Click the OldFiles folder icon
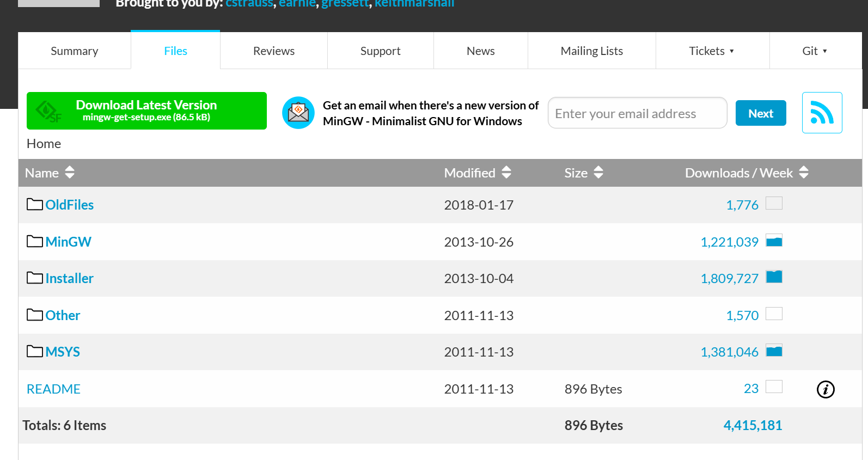Screen dimensions: 868x460 click(x=35, y=204)
